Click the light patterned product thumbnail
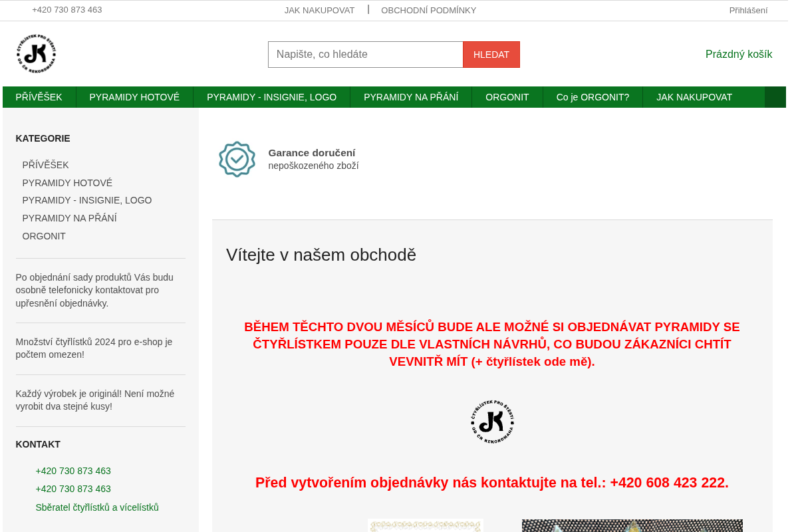The width and height of the screenshot is (798, 532). (426, 526)
